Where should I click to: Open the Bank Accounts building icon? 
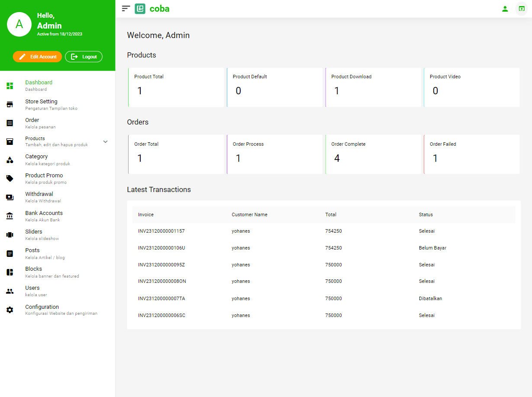[10, 216]
